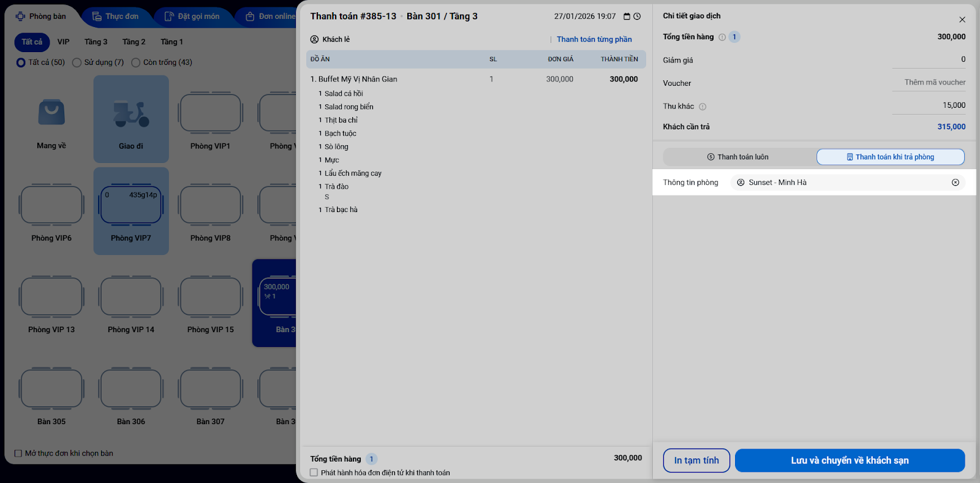Click the Thanh toán từng phần link

click(x=594, y=39)
